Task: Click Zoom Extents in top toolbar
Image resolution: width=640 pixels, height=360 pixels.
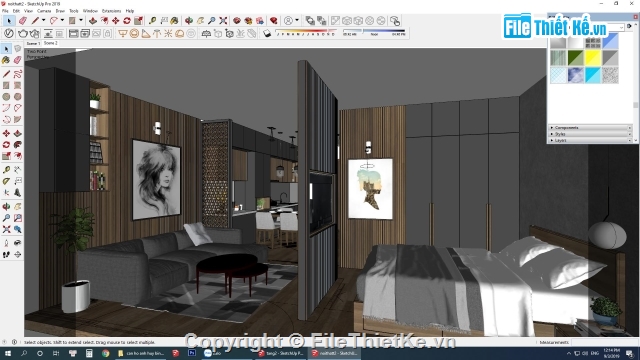Action: pyautogui.click(x=223, y=20)
